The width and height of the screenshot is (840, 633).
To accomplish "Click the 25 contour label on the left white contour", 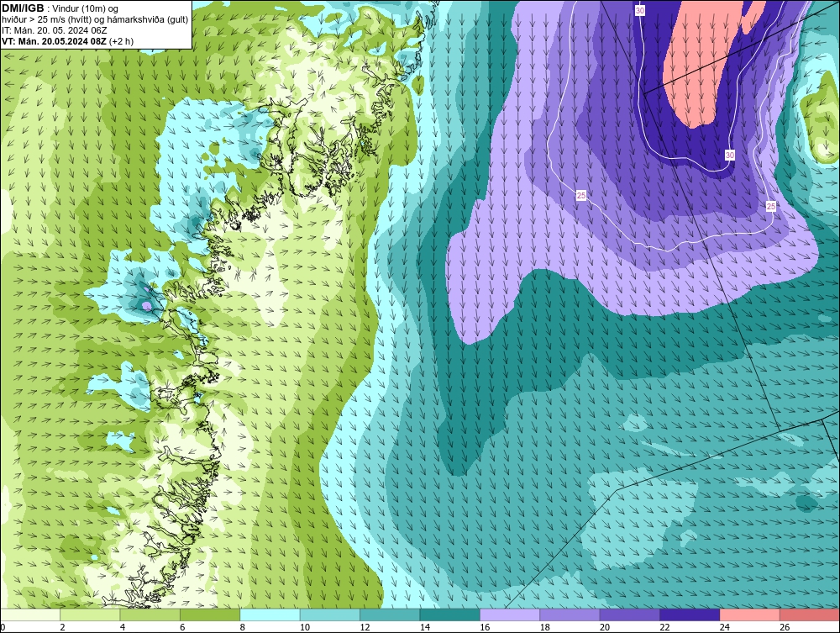I will tap(581, 196).
